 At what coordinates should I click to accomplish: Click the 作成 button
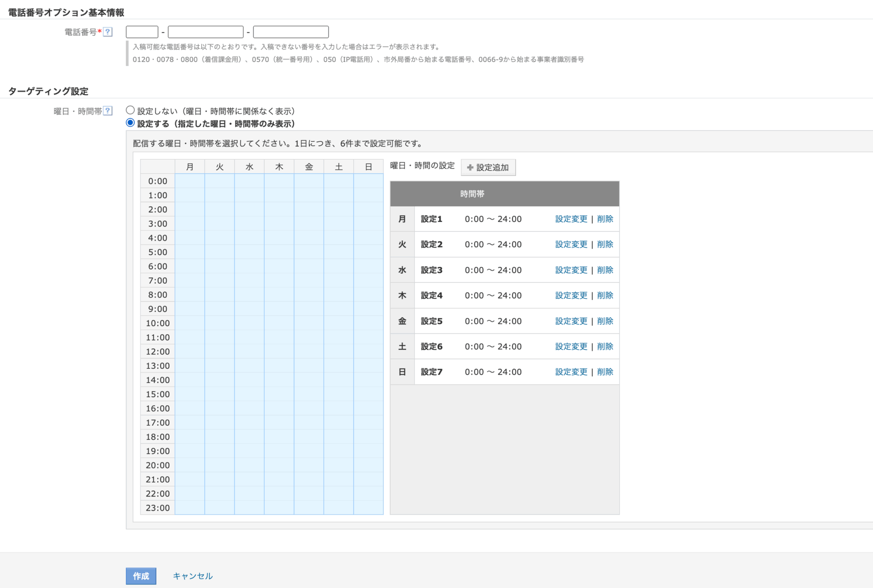[x=141, y=576]
